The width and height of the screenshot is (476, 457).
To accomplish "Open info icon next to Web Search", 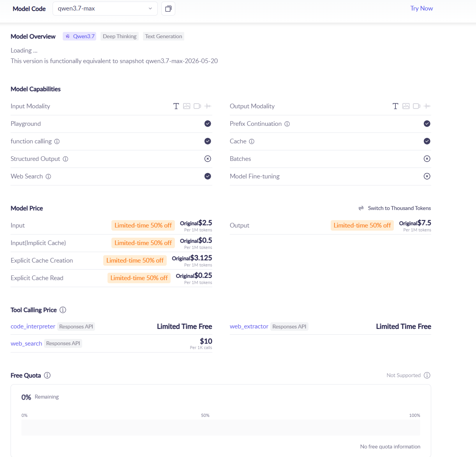I will [x=48, y=176].
